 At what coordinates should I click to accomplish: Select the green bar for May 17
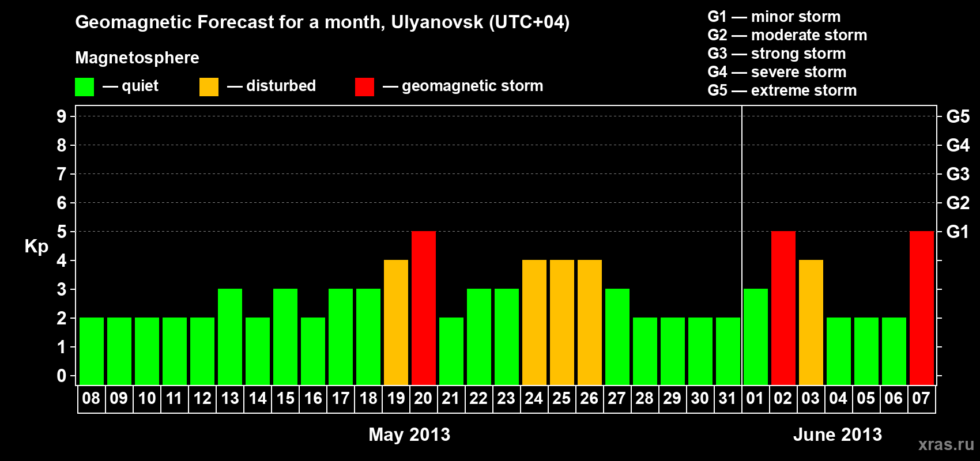tap(341, 337)
